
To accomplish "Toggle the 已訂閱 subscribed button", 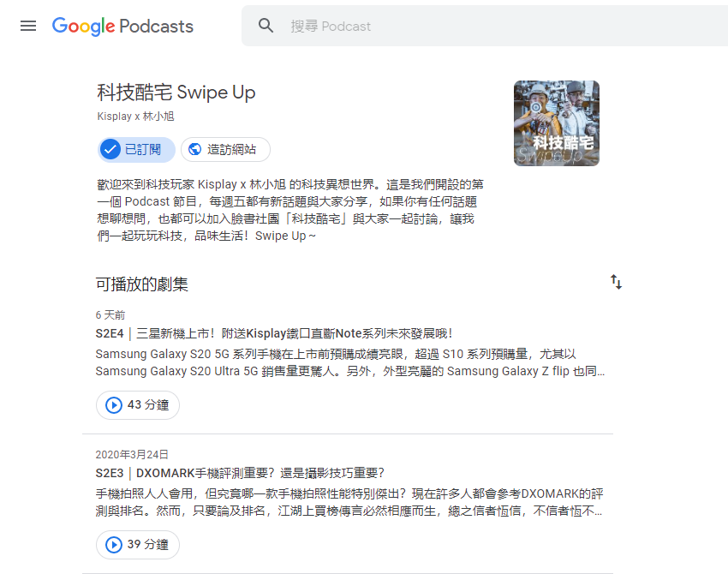I will (x=136, y=150).
